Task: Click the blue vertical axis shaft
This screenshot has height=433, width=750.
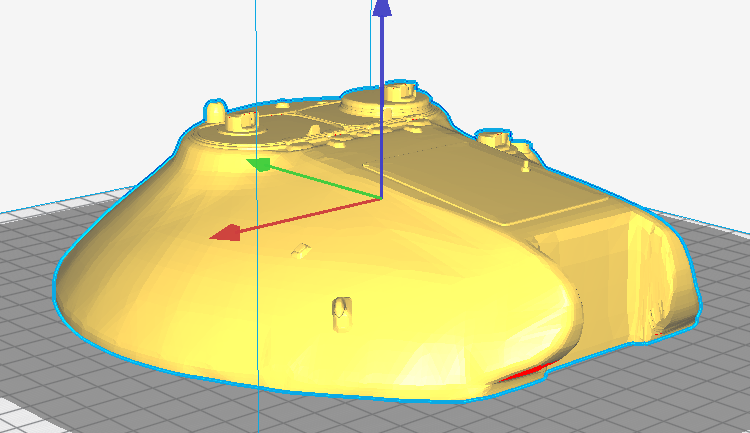Action: pos(381,100)
